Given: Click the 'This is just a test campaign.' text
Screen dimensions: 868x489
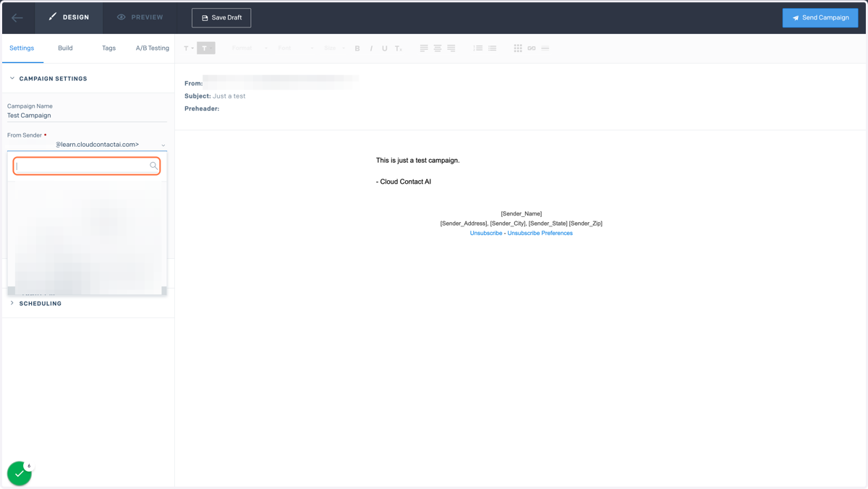Looking at the screenshot, I should [x=417, y=160].
